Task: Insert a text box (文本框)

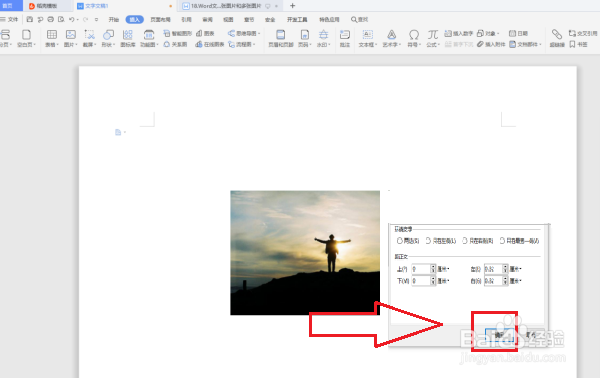Action: [367, 39]
